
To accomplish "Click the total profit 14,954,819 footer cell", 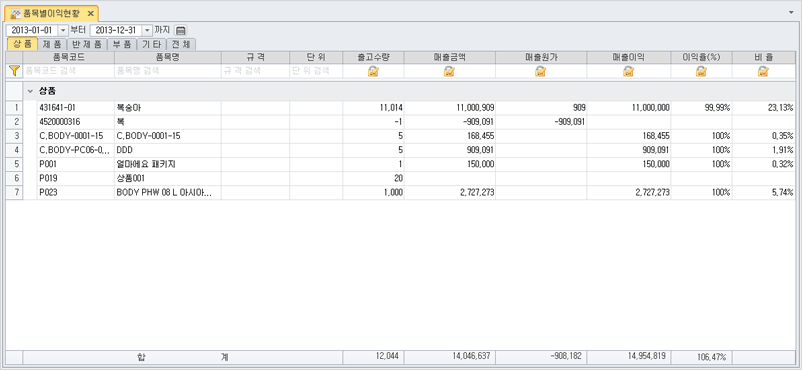I will click(629, 357).
